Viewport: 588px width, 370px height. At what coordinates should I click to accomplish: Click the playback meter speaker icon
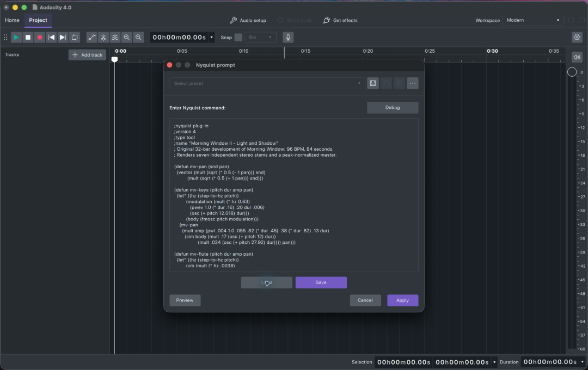click(577, 57)
